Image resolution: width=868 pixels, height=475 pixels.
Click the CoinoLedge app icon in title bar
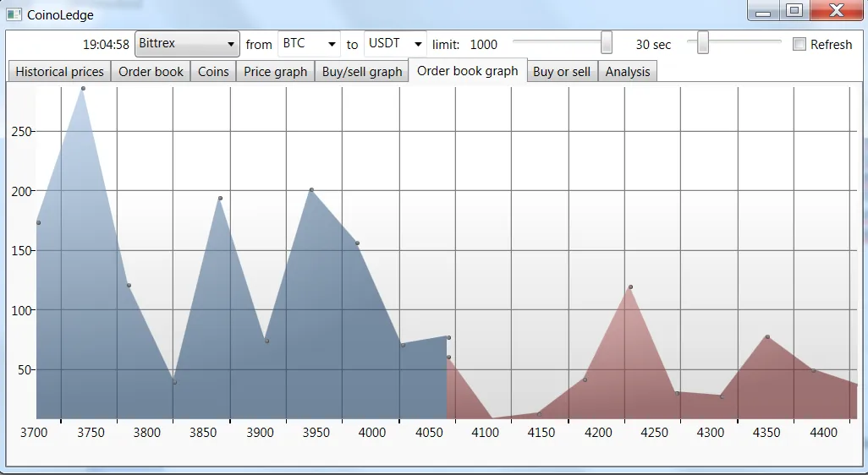coord(14,15)
